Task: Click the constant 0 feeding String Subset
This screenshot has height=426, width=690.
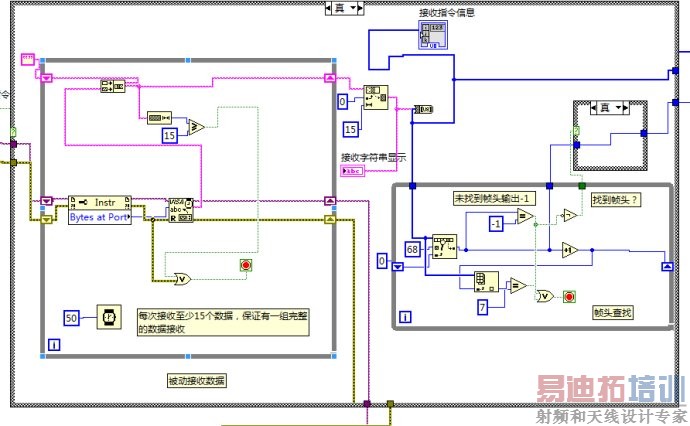Action: [x=342, y=102]
